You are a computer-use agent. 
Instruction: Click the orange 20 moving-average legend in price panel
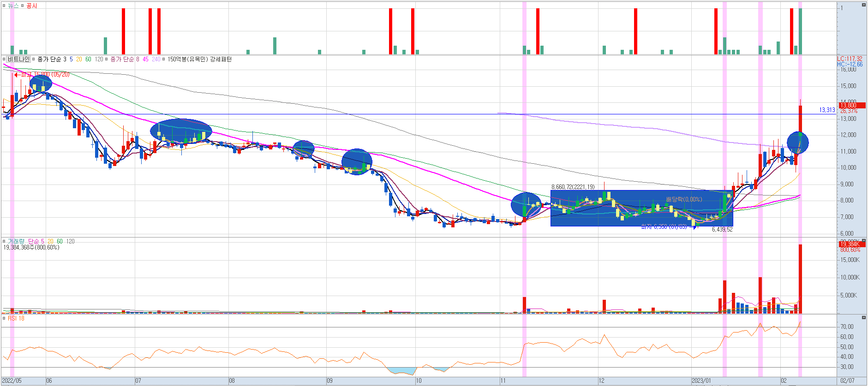click(x=79, y=59)
